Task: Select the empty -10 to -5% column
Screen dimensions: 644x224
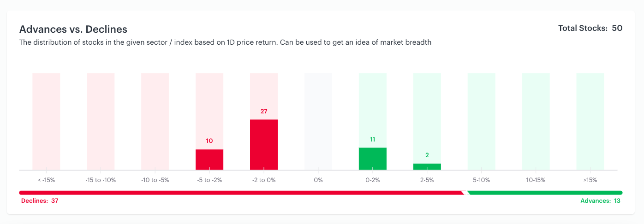Action: click(155, 122)
